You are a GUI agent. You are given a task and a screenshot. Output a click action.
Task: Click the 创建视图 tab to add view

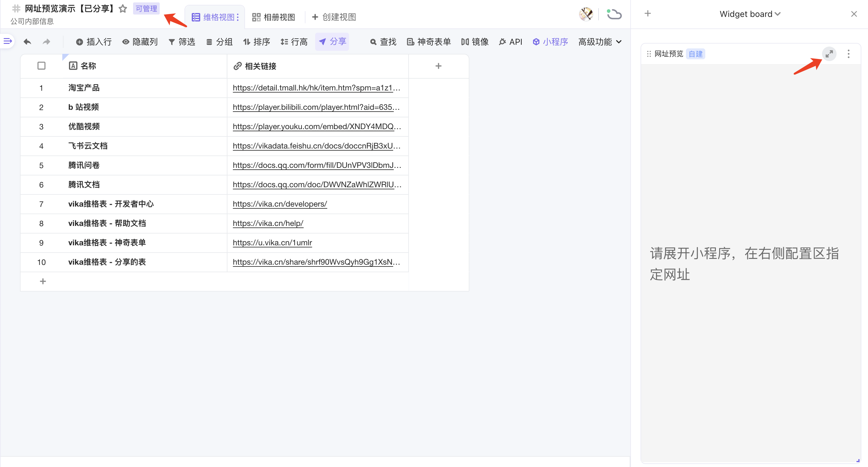[x=334, y=17]
